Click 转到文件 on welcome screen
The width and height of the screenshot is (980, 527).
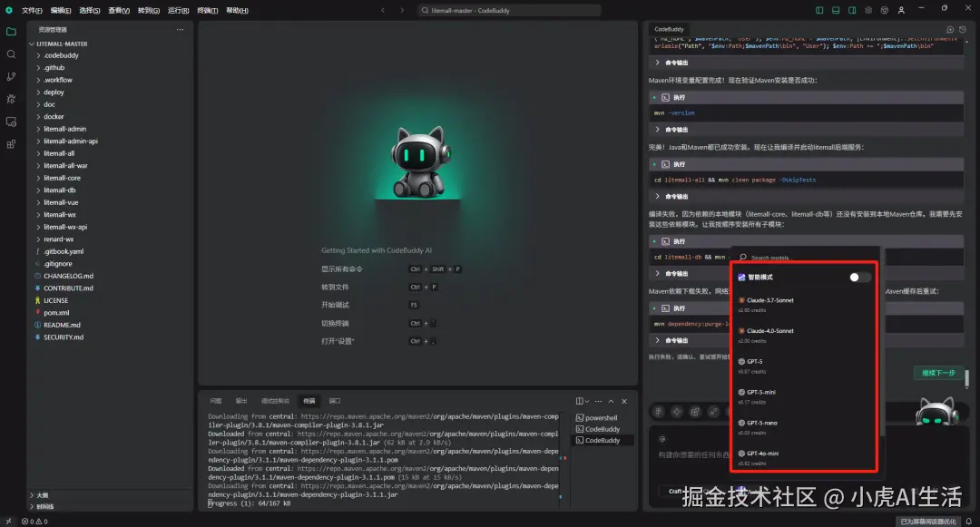pos(335,288)
